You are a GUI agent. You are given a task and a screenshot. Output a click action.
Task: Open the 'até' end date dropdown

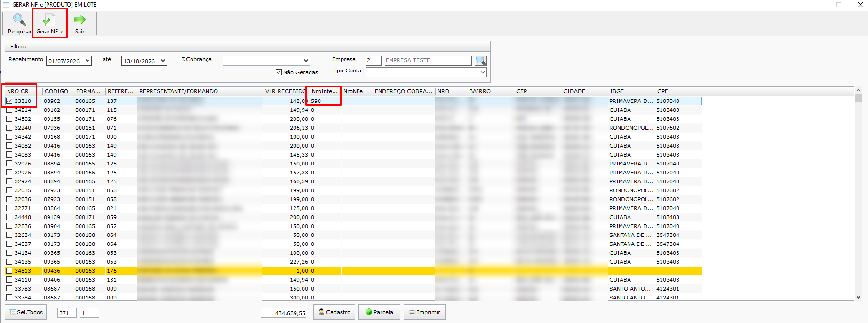point(163,61)
